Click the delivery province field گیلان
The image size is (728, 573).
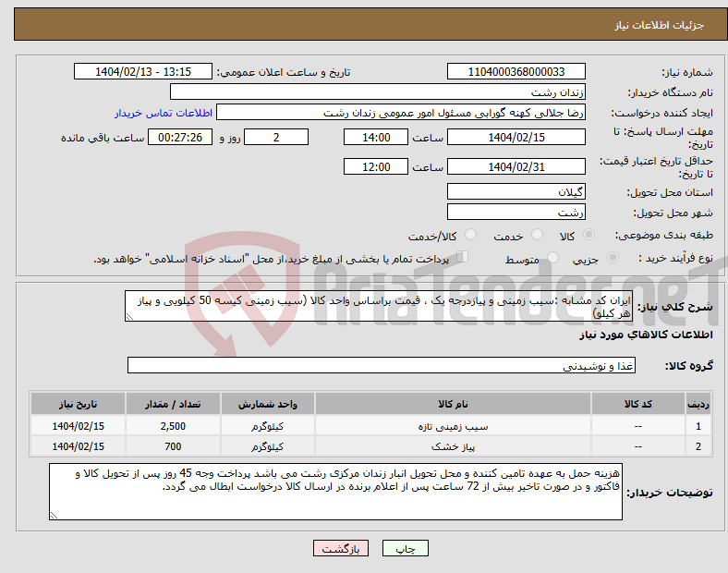tap(516, 191)
